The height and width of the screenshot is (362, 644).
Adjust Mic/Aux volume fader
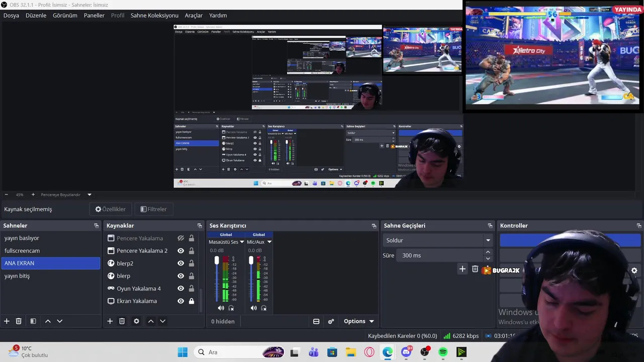click(x=251, y=260)
